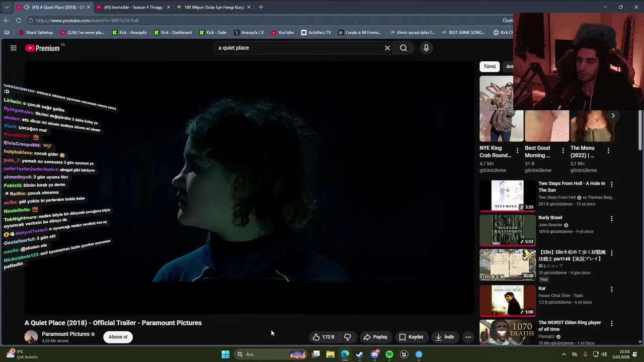
Task: Open options menu for Kar video
Action: [x=612, y=290]
